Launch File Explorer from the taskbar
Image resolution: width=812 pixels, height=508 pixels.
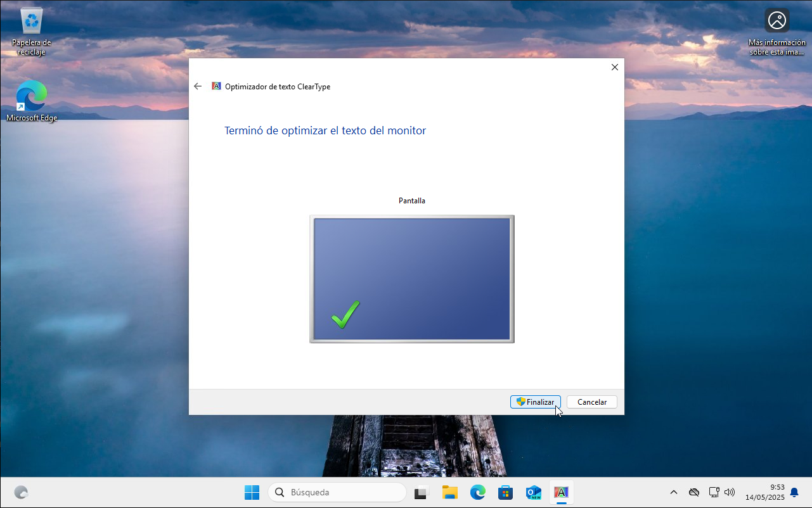coord(449,492)
